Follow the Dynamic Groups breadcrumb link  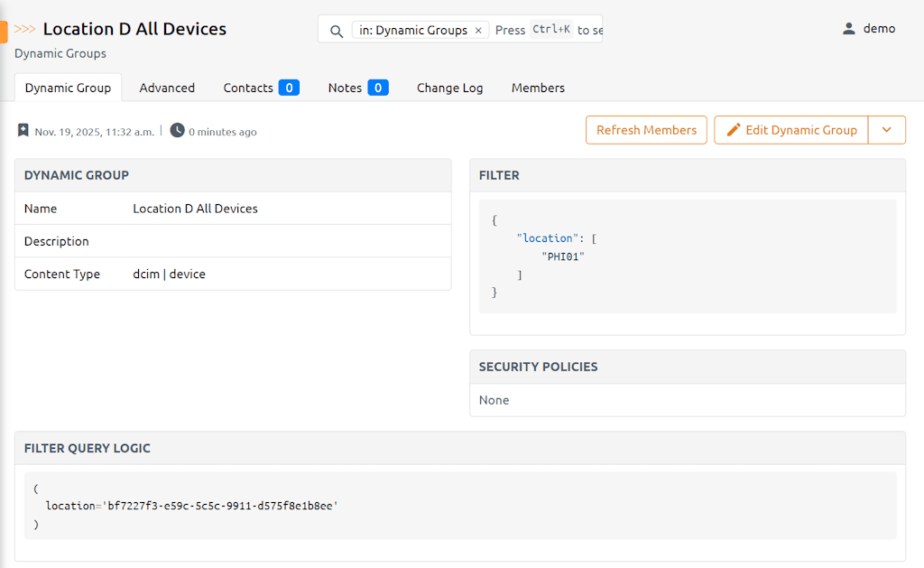coord(60,53)
